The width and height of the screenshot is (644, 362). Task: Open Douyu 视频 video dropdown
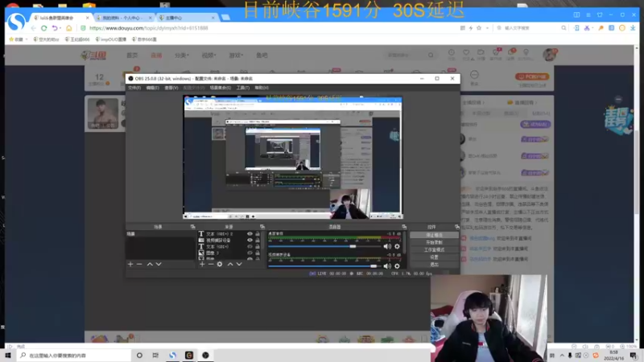208,55
